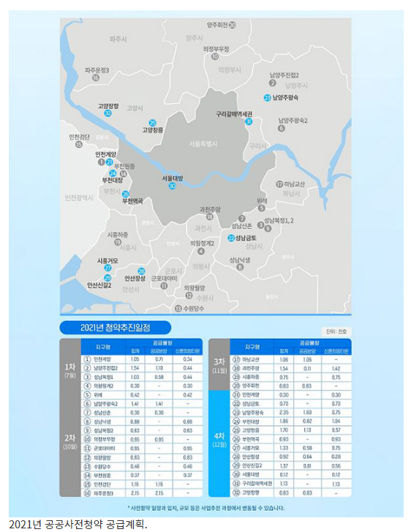The image size is (411, 532).
Task: Click 구리시 label on the map
Action: (x=257, y=146)
